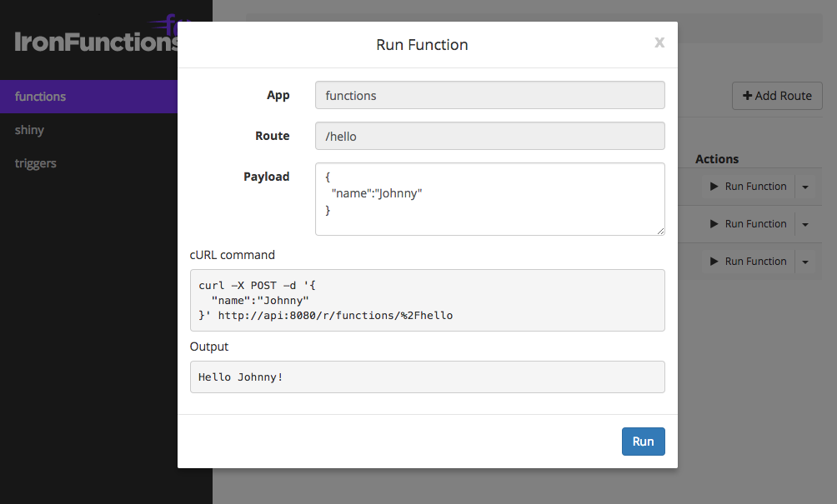The width and height of the screenshot is (837, 504).
Task: Click the IronFunctions logo
Action: coord(96,40)
